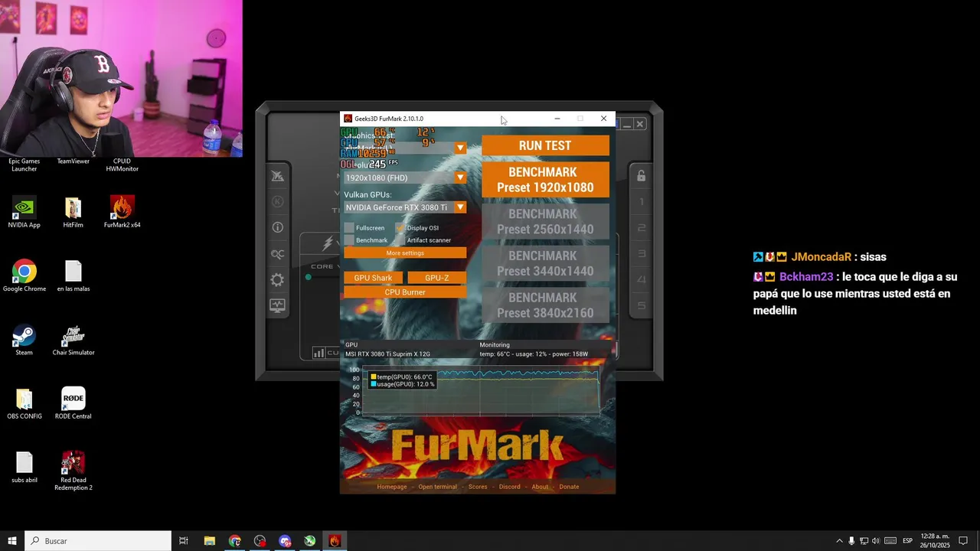Open the 1920x1080 (FHD) resolution dropdown
The height and width of the screenshot is (551, 980).
(405, 178)
